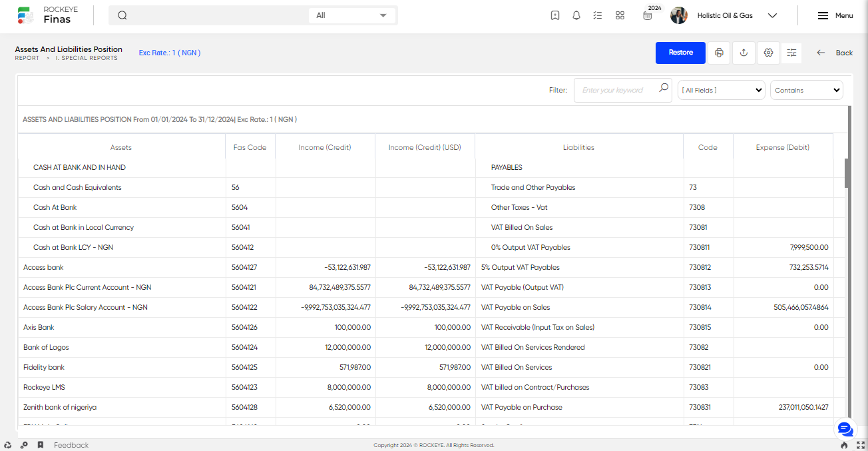Select the Cash at Bank LCY - NGN row

(73, 248)
